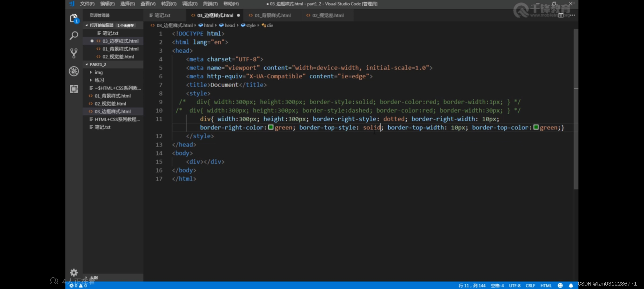Show errors and warnings problems panel
This screenshot has height=289, width=644.
pos(78,286)
